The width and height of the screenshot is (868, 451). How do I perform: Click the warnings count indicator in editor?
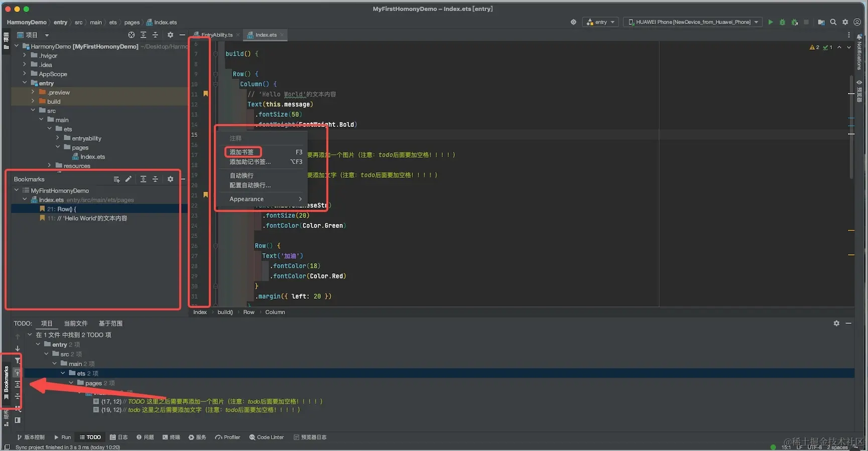click(x=814, y=47)
